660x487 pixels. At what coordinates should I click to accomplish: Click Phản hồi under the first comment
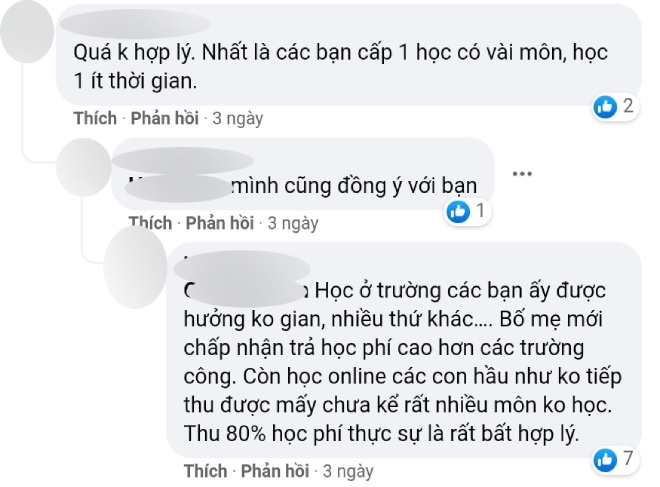coord(165,118)
